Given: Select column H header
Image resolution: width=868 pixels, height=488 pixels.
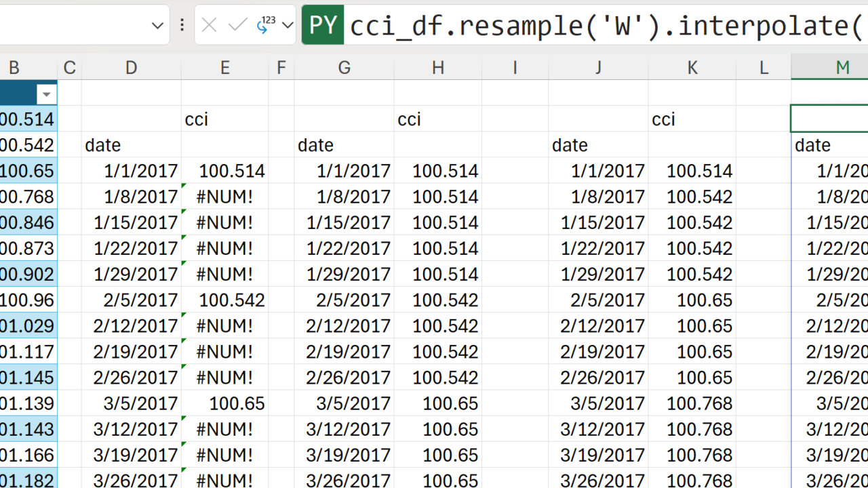Looking at the screenshot, I should coord(437,67).
